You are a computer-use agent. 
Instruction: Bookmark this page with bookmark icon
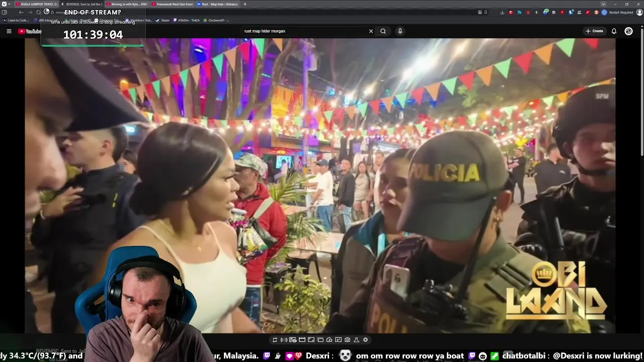coord(486,13)
